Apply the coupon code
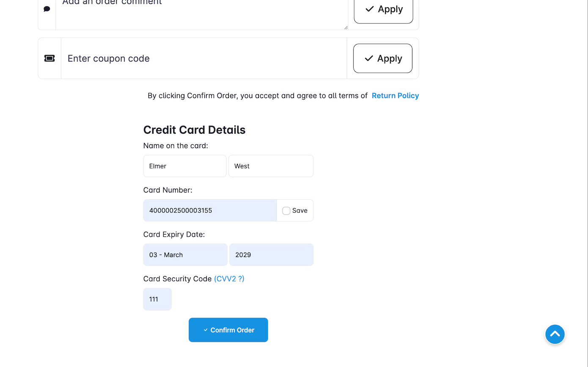This screenshot has width=588, height=367. click(x=382, y=58)
